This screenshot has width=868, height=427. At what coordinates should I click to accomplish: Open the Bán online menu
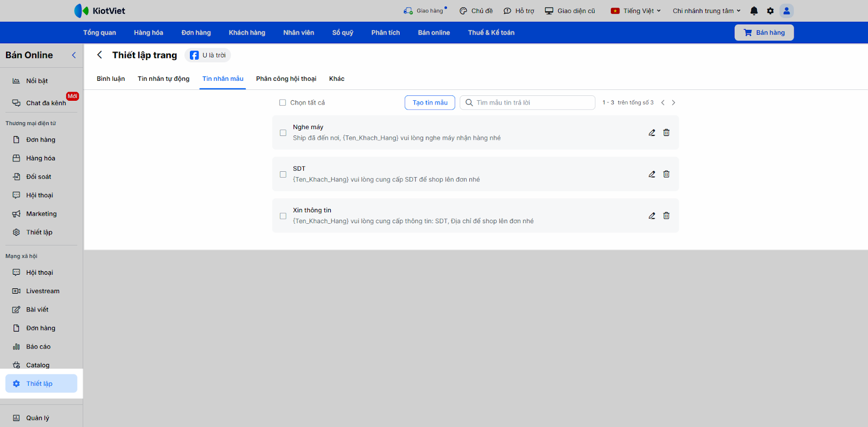click(434, 33)
